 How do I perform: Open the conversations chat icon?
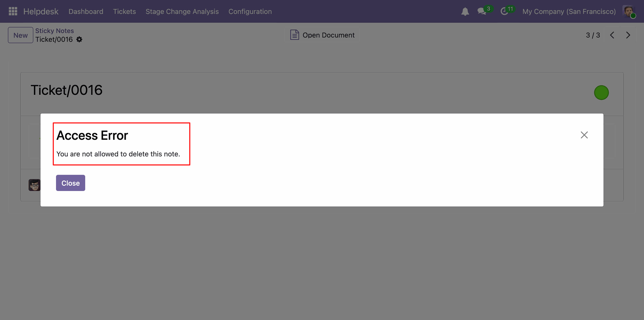point(482,11)
